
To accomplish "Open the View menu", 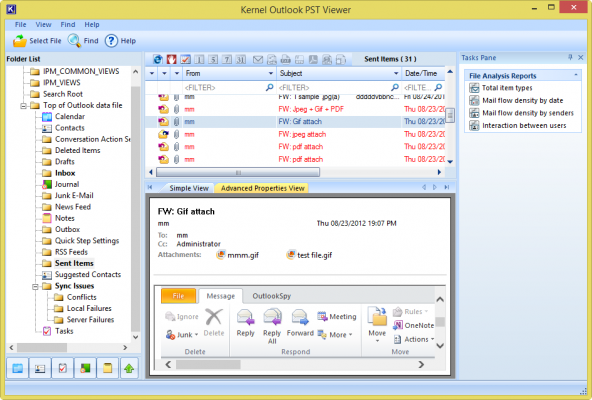I will tap(43, 25).
